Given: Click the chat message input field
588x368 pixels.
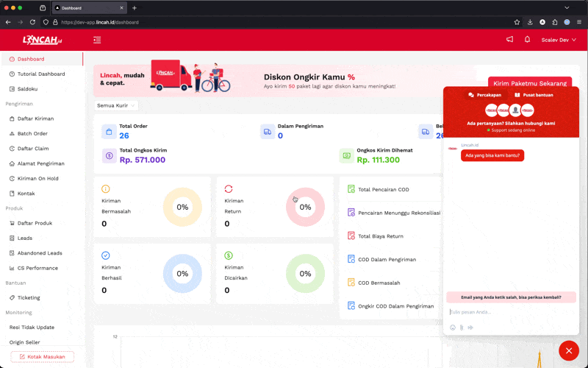Looking at the screenshot, I should [x=511, y=312].
